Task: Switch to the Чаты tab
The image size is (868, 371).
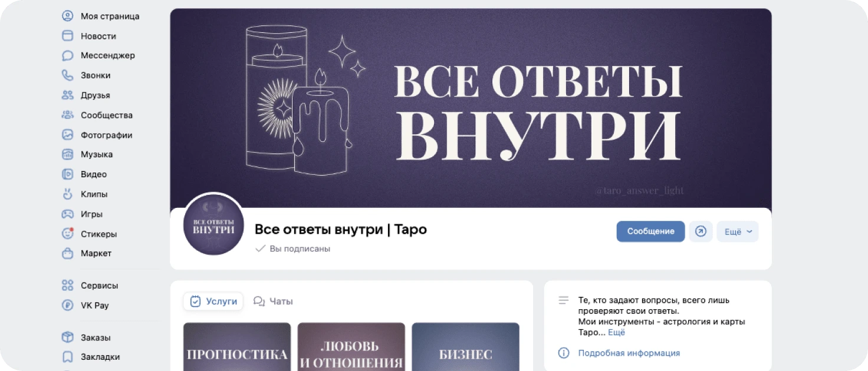Action: (x=273, y=302)
